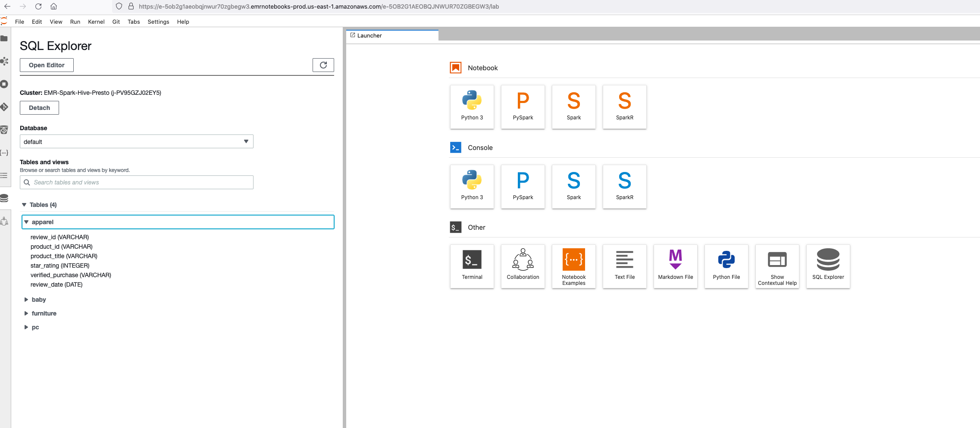
Task: Select review_id (VARCHAR) column
Action: pyautogui.click(x=59, y=237)
